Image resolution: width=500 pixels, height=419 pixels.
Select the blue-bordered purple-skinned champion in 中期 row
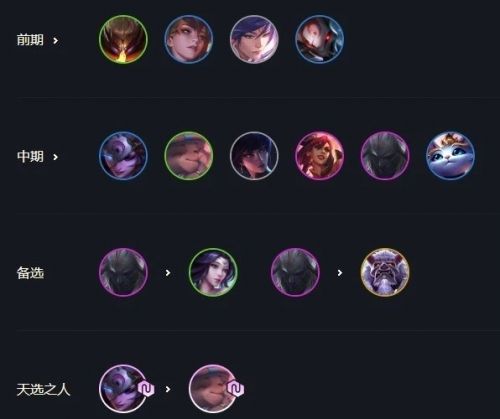pyautogui.click(x=123, y=156)
